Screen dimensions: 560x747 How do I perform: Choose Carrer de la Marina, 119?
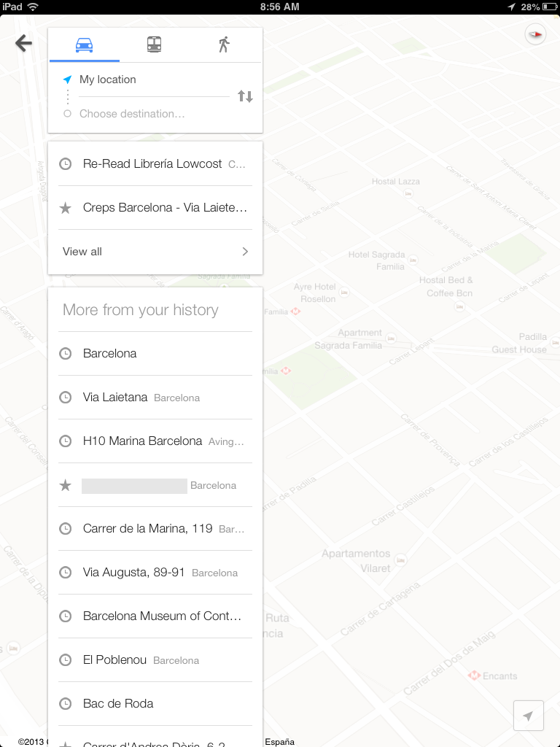pyautogui.click(x=155, y=529)
